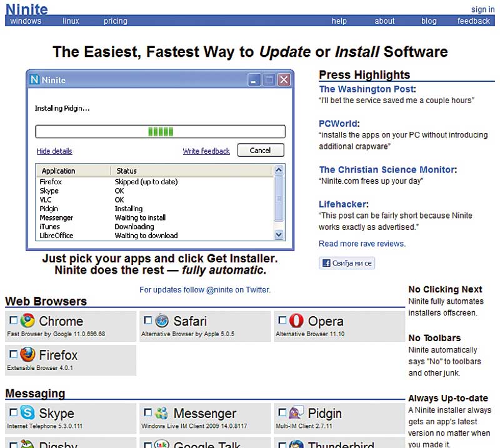Click the Hide details link

point(54,151)
